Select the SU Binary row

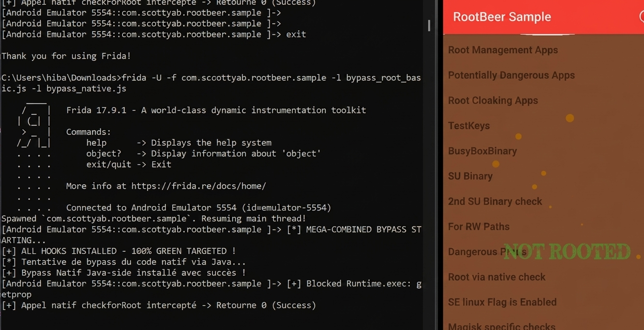[x=543, y=176]
